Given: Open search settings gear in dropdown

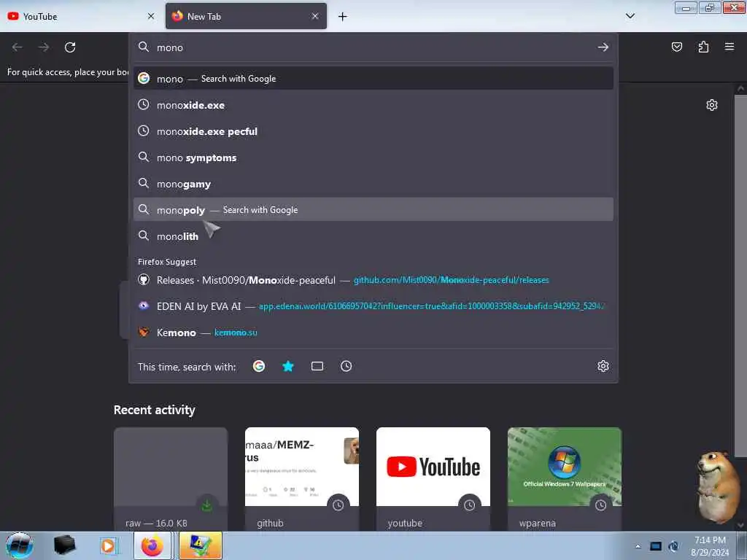Looking at the screenshot, I should click(x=603, y=366).
